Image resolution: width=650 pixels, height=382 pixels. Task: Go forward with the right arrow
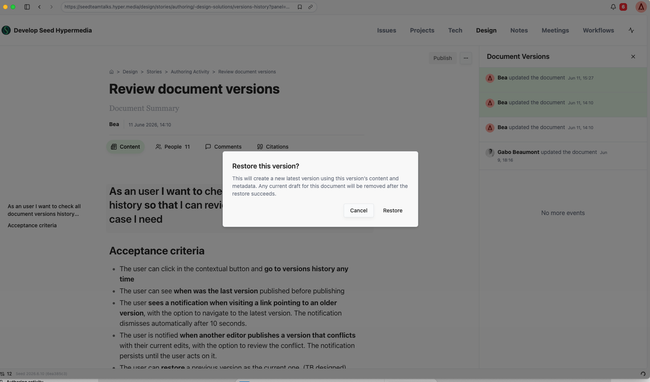[51, 7]
